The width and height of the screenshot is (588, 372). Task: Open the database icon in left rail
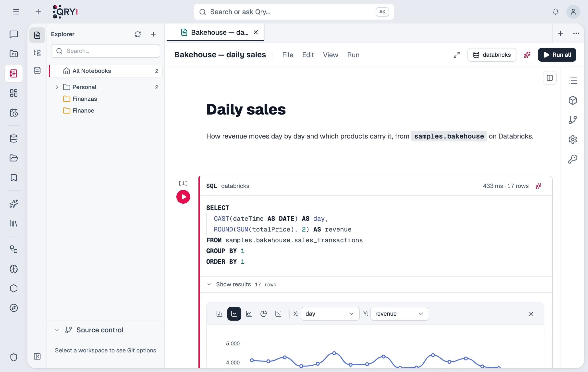(x=14, y=139)
